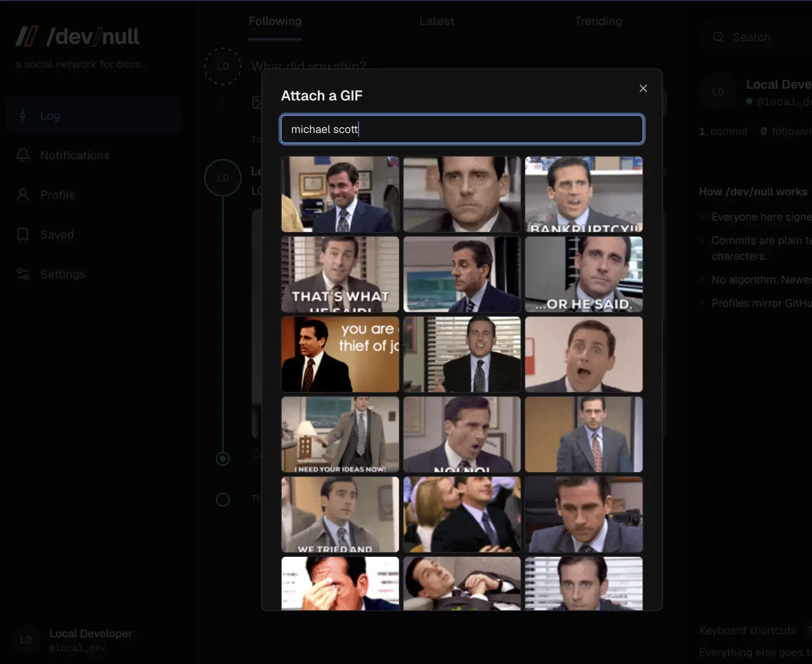
Task: Choose the 'NO! NO!' GIF thumbnail
Action: pyautogui.click(x=462, y=435)
